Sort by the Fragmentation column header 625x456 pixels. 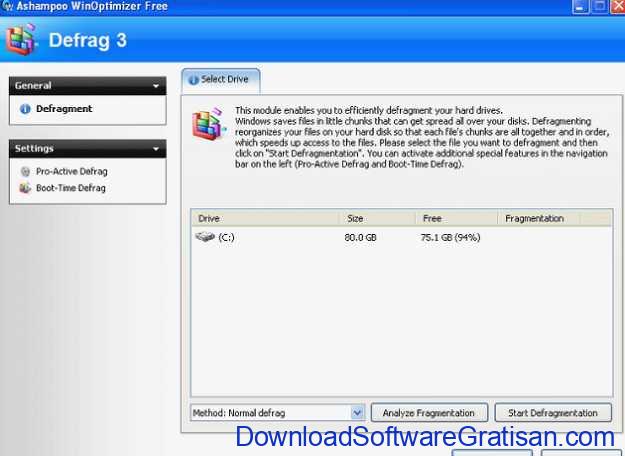[539, 218]
